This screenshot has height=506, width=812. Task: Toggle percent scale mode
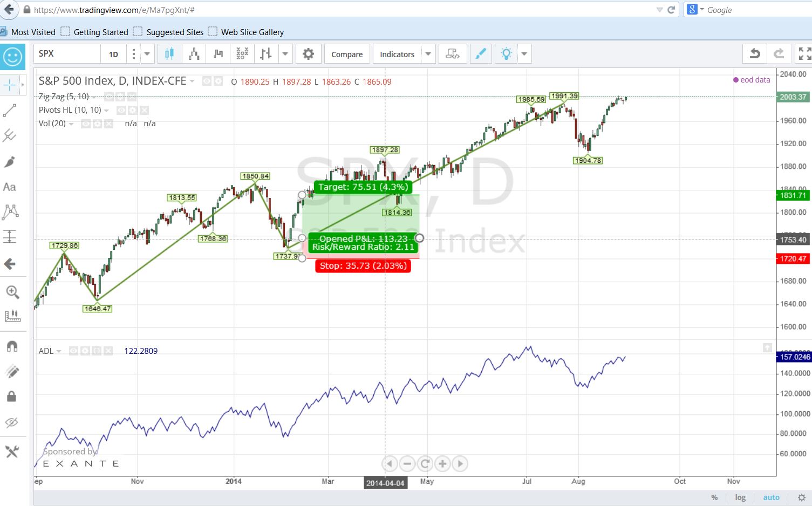pyautogui.click(x=714, y=497)
